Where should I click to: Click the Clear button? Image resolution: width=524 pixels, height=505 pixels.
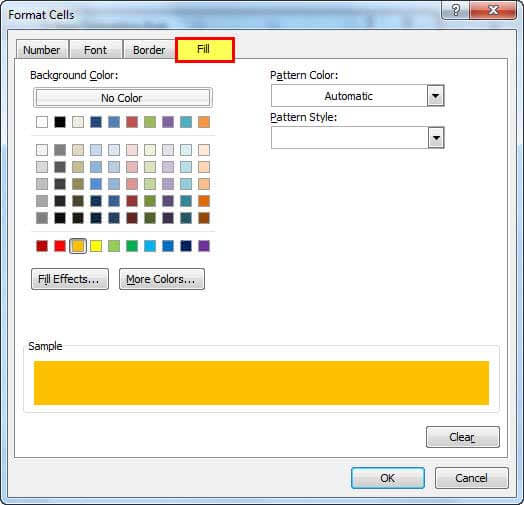pos(463,437)
